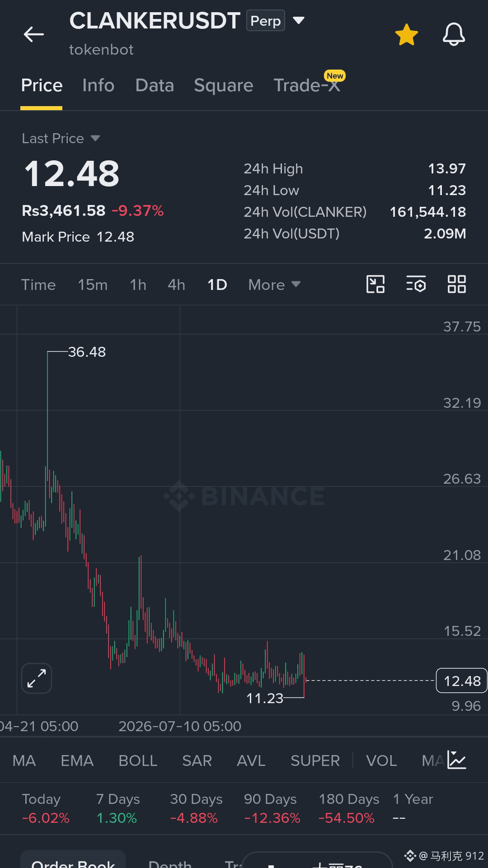Select the 4h timeframe
Image resolution: width=488 pixels, height=868 pixels.
tap(176, 285)
